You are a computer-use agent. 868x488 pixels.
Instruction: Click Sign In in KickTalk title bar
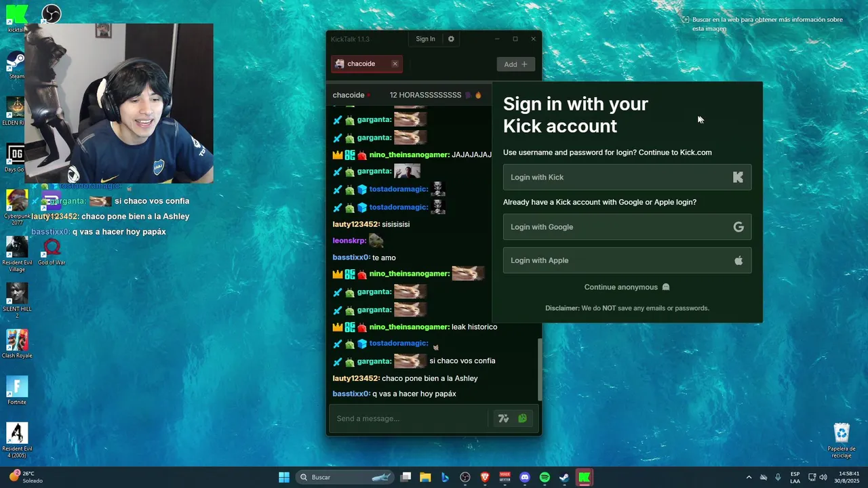pos(425,39)
